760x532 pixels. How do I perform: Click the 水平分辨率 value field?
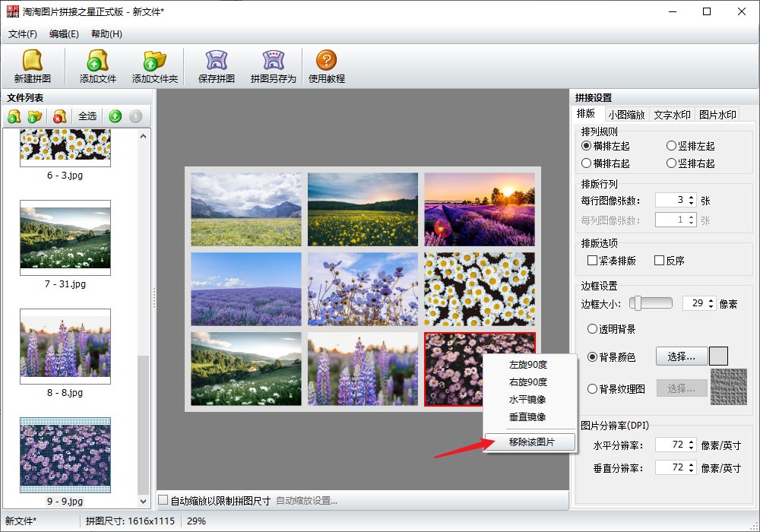point(671,445)
